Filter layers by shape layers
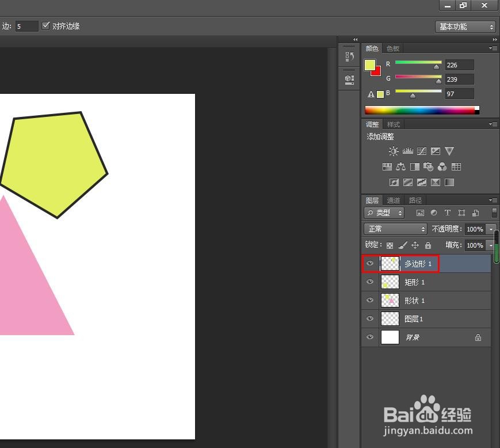Screen dimensions: 500x448 pos(461,213)
